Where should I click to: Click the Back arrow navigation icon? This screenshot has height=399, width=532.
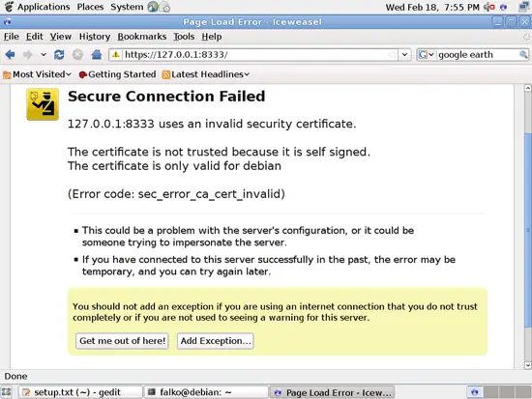(x=11, y=54)
